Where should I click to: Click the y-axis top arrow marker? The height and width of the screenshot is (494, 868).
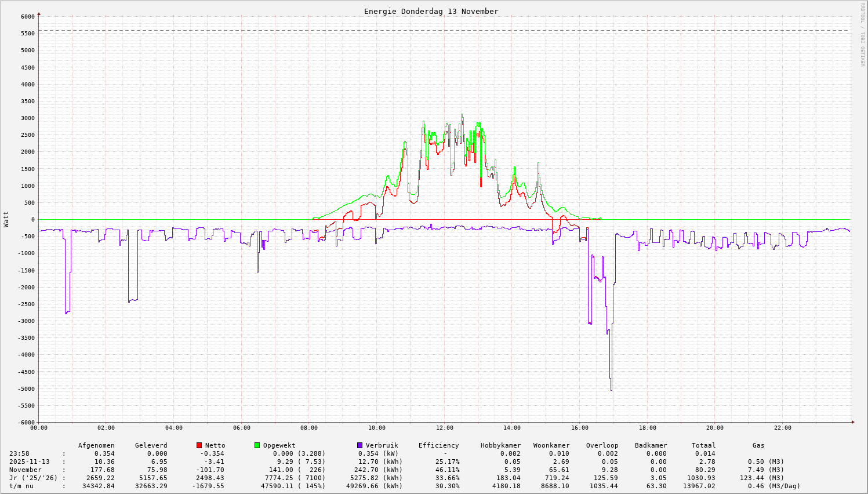39,13
